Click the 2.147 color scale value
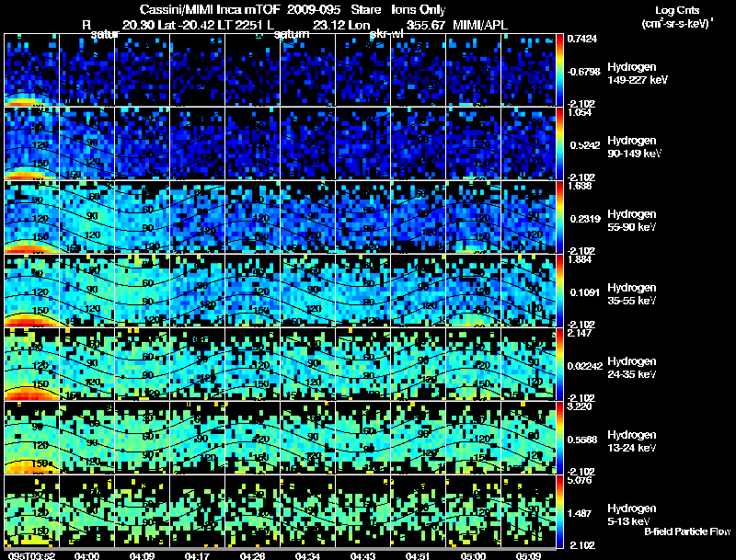The width and height of the screenshot is (736, 560). click(x=580, y=334)
